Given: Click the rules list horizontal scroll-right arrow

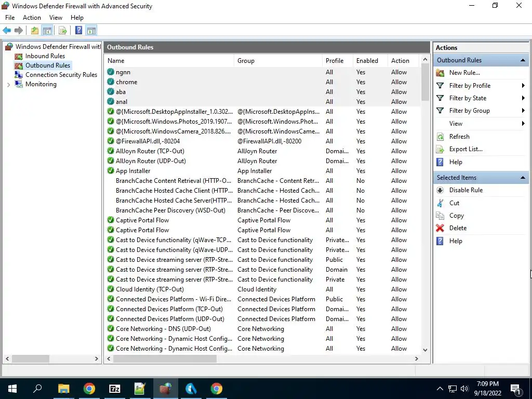Looking at the screenshot, I should pos(416,358).
